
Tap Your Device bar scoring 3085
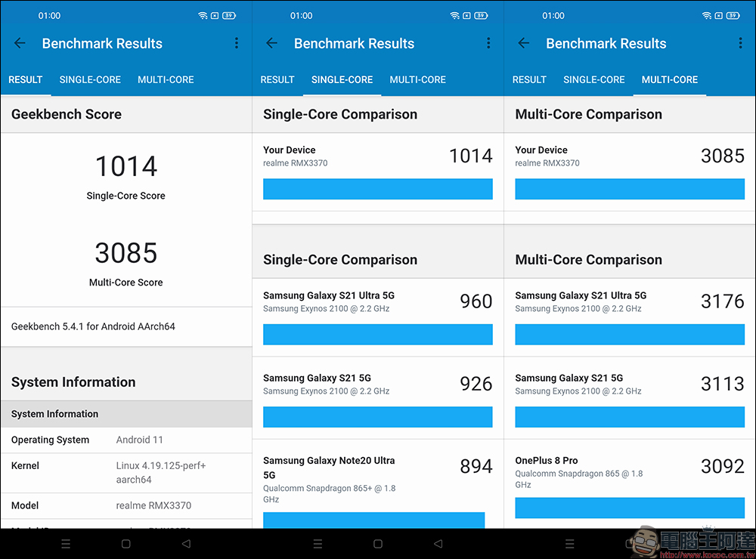coord(630,189)
